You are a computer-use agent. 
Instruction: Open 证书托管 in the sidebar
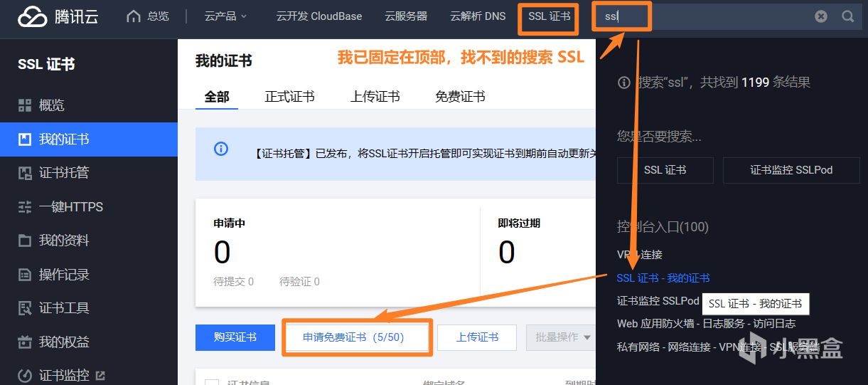(x=88, y=173)
